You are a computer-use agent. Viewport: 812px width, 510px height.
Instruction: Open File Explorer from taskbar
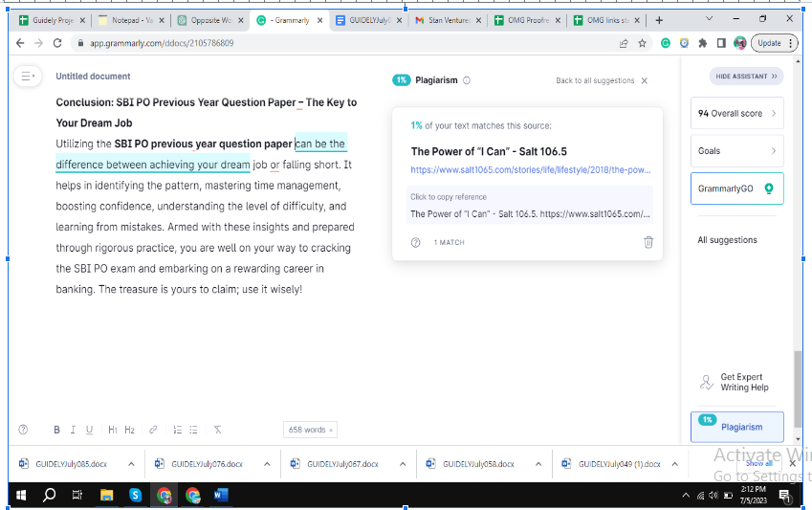[107, 496]
